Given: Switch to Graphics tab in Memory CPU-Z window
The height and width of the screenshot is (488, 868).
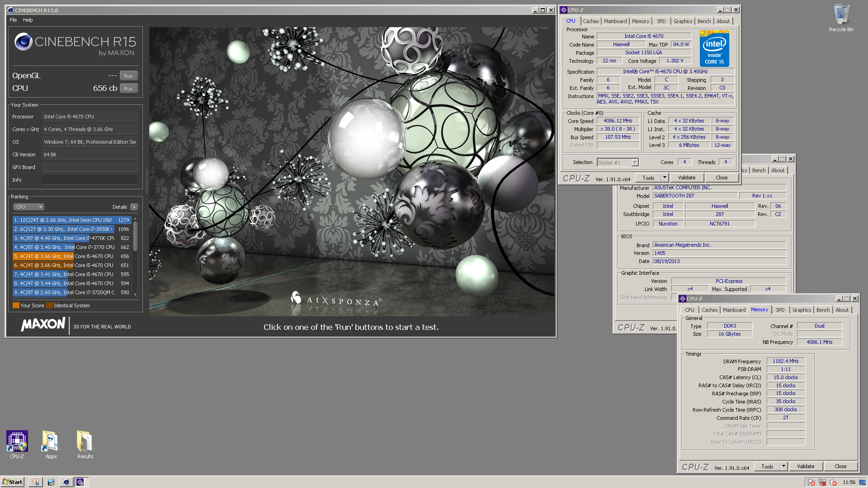Looking at the screenshot, I should (802, 310).
